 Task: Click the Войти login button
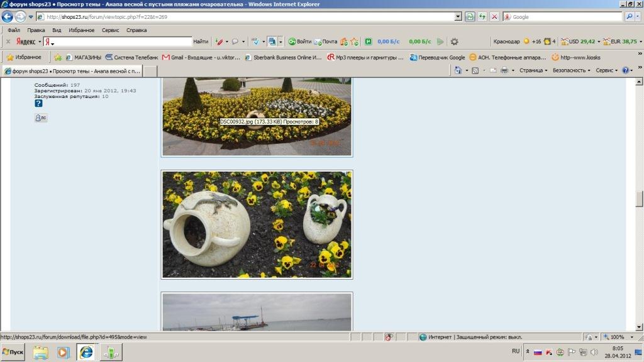(300, 41)
